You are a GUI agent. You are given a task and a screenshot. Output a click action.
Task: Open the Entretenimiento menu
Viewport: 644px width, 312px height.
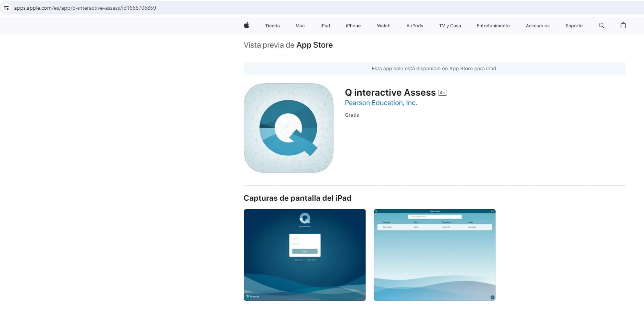tap(493, 26)
